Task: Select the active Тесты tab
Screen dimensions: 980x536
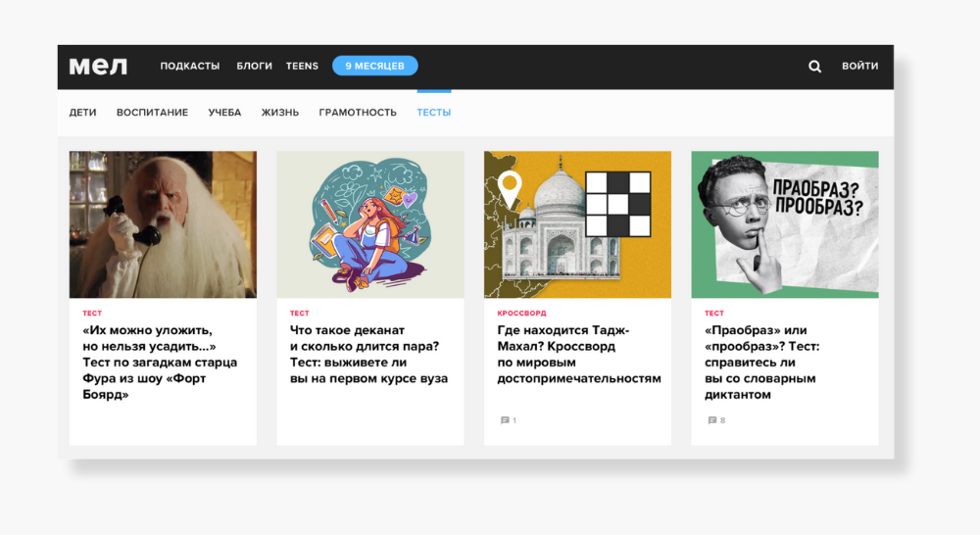Action: point(433,113)
